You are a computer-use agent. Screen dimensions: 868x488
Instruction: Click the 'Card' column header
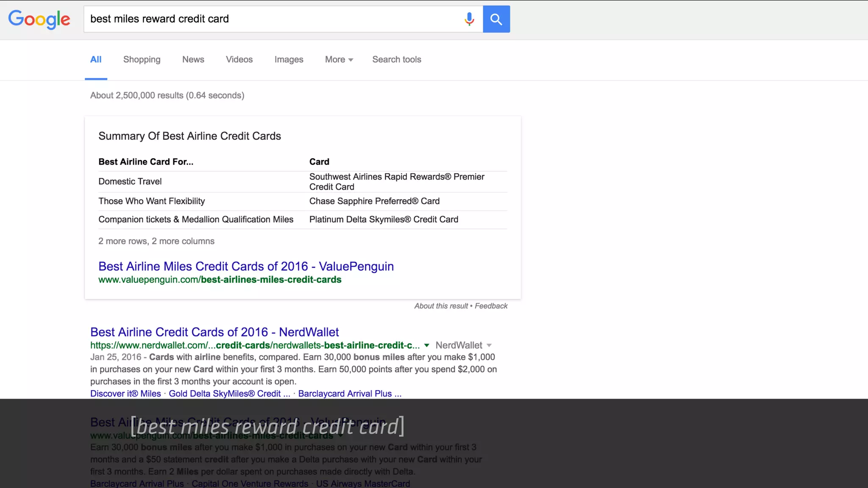319,162
